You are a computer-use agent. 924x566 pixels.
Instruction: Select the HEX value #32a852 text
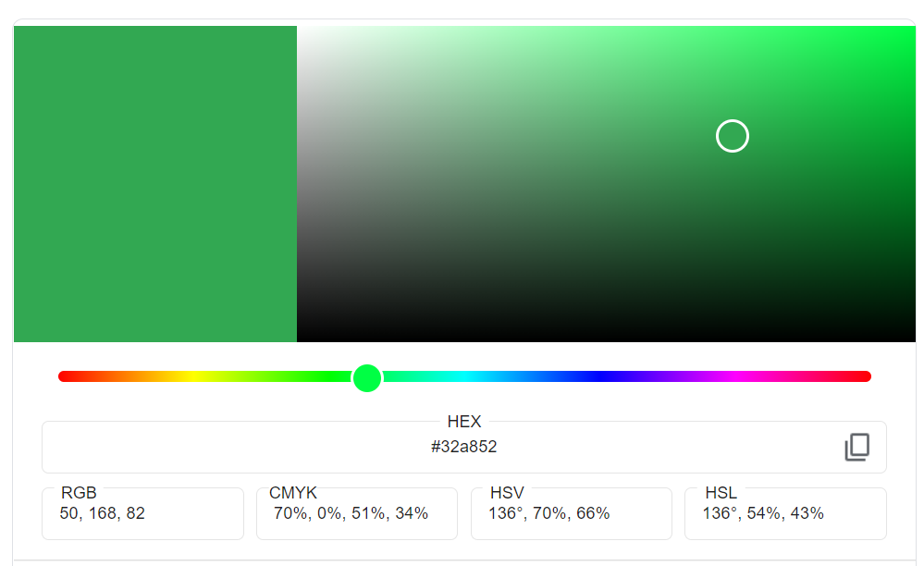tap(464, 447)
